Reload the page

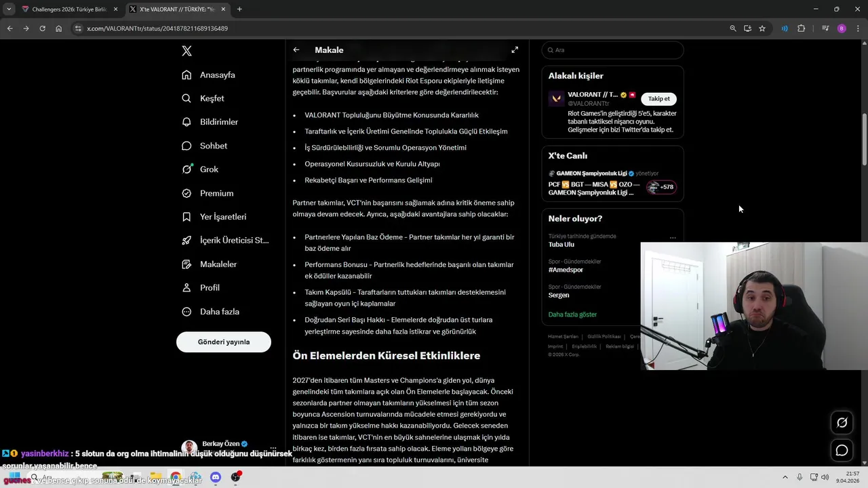pos(42,28)
